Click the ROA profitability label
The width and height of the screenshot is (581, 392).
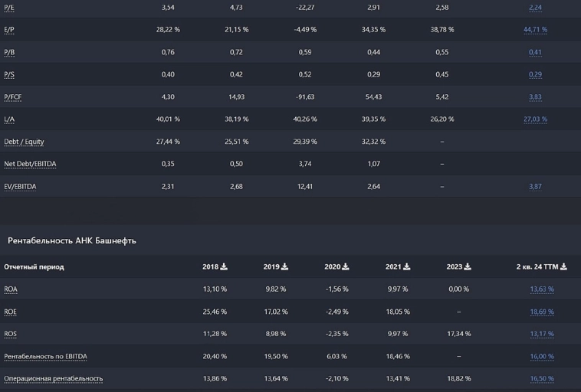[11, 289]
